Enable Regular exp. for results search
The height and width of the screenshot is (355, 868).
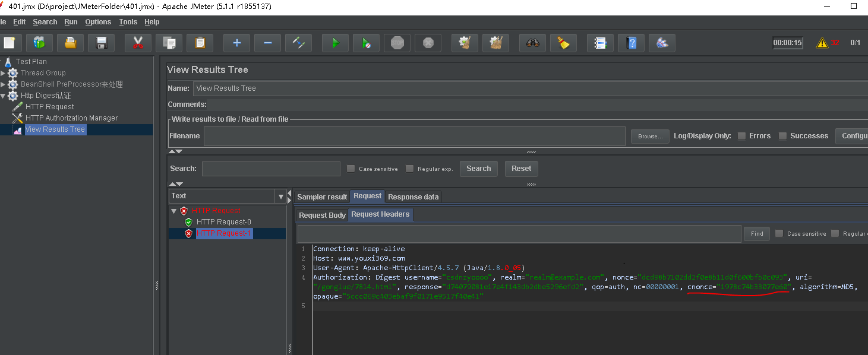click(409, 169)
